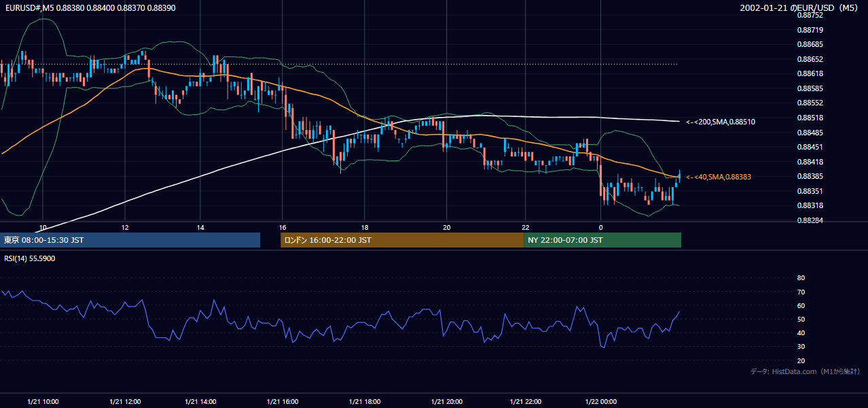Click the RSI scale value 30

pyautogui.click(x=801, y=347)
